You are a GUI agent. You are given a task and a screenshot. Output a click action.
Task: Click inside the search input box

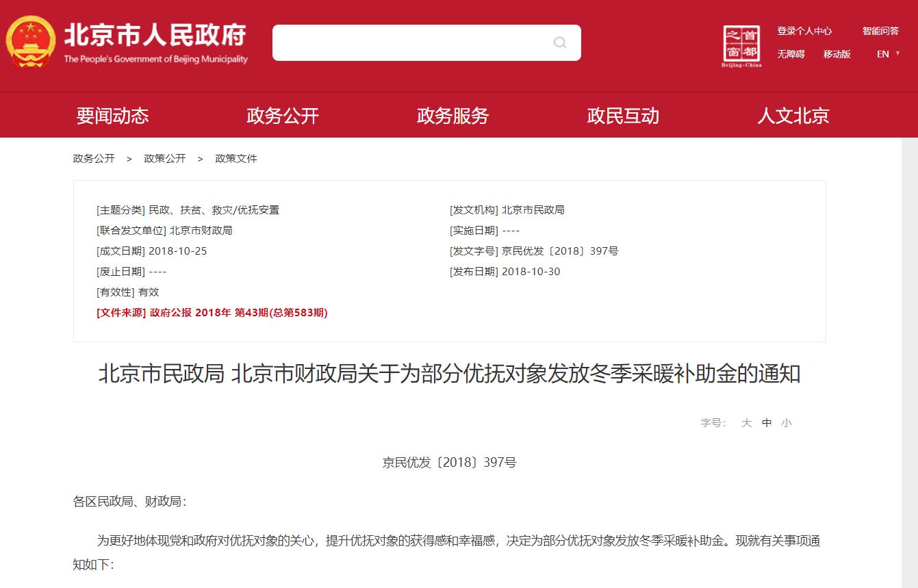pos(411,42)
